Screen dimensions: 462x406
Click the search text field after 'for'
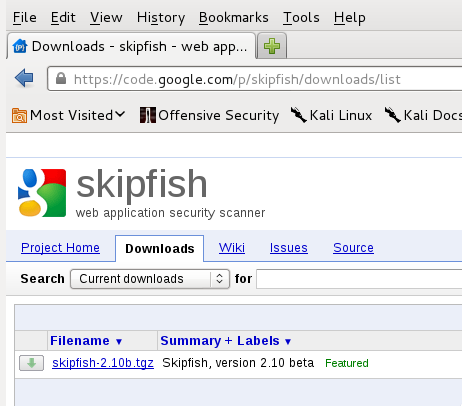pos(359,279)
